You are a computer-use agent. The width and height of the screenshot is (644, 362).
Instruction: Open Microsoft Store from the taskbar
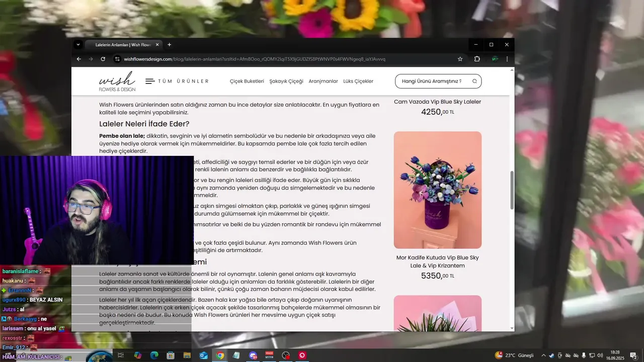171,355
